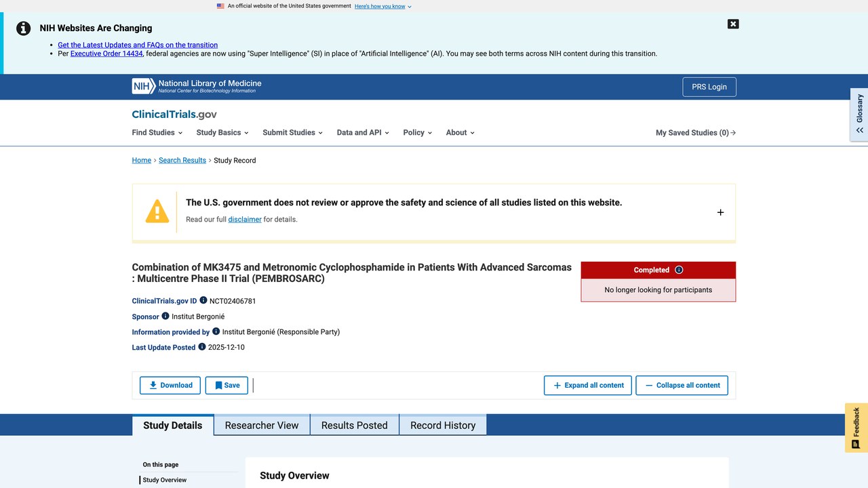868x488 pixels.
Task: Click the Sponsor info icon
Action: pos(165,316)
